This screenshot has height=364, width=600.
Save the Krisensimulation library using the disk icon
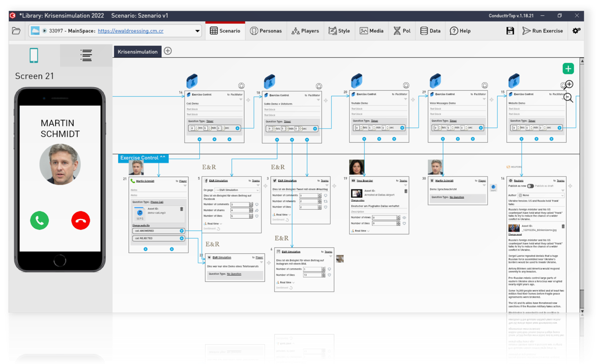(510, 31)
